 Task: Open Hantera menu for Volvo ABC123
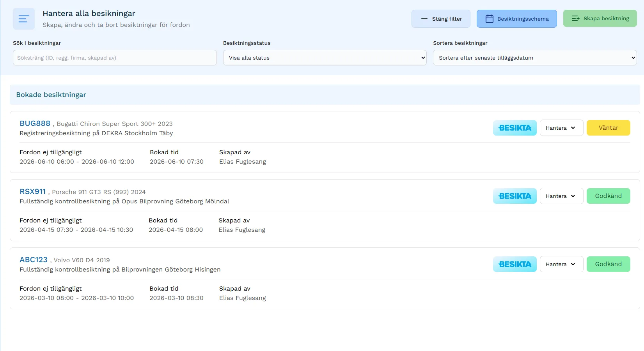coord(561,264)
